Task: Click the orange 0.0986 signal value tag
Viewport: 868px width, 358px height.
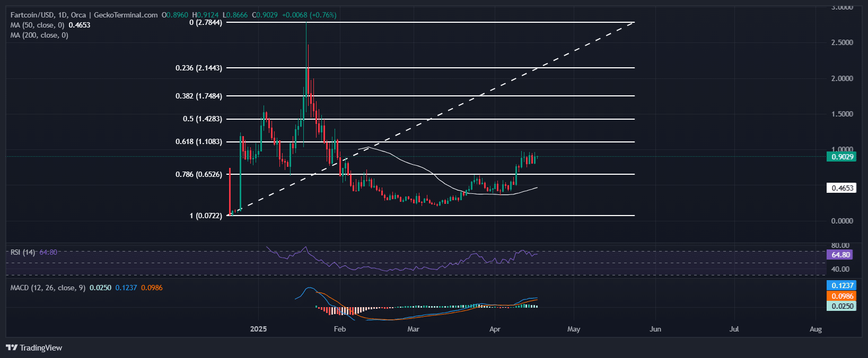Action: (841, 296)
